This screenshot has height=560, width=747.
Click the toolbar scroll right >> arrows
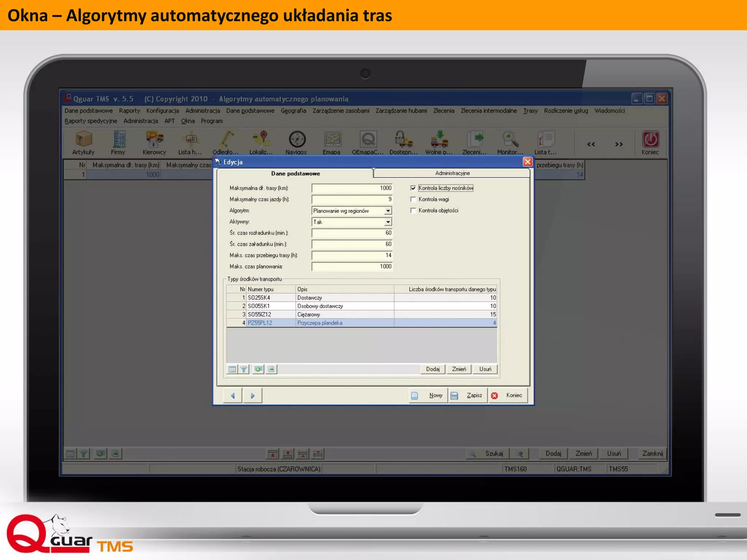619,144
